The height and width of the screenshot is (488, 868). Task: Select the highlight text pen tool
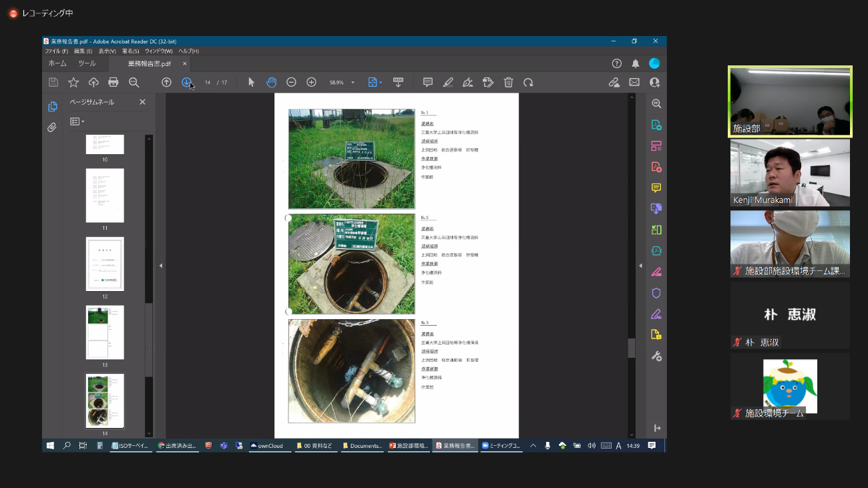448,82
